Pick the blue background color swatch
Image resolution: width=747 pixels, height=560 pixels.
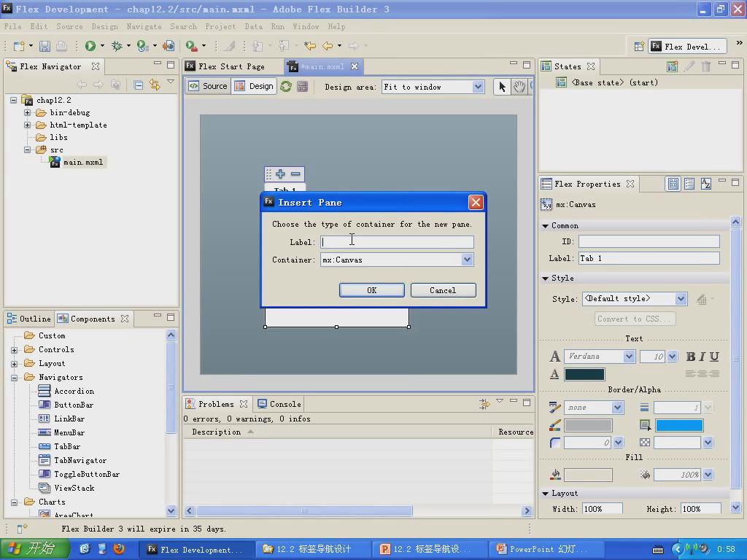(679, 425)
